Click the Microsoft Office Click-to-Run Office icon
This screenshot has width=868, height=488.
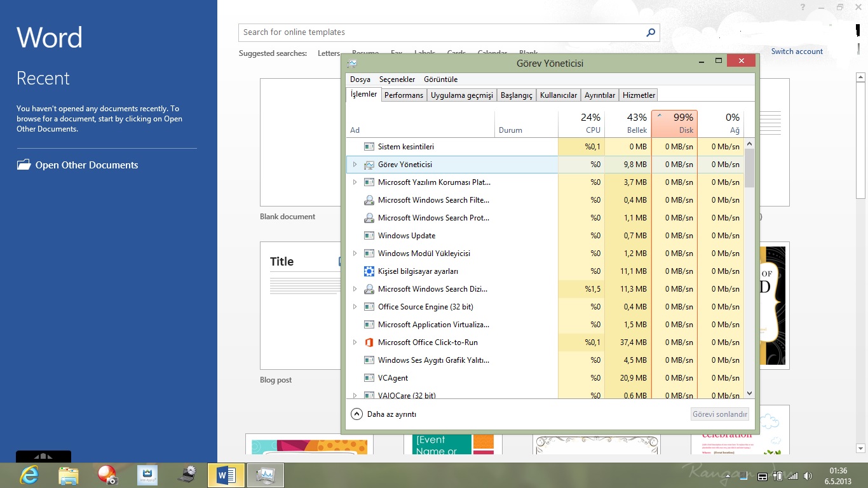(x=369, y=342)
